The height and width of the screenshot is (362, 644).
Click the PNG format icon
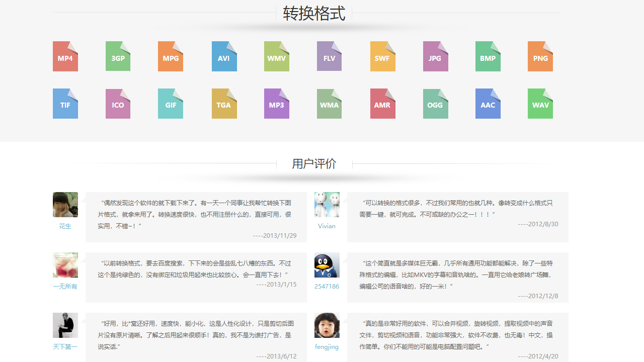pyautogui.click(x=540, y=56)
